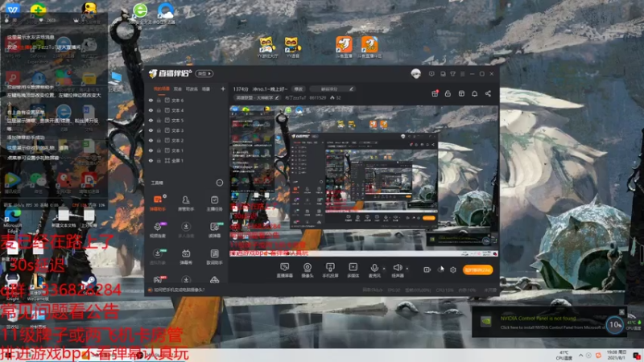The height and width of the screenshot is (362, 644).
Task: Open the title bar hamburger menu
Action: pos(462,74)
